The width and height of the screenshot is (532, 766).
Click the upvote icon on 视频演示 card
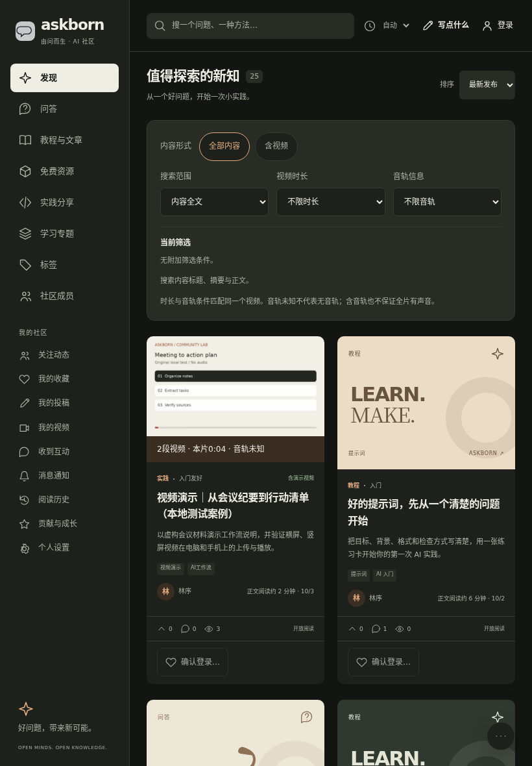[162, 629]
